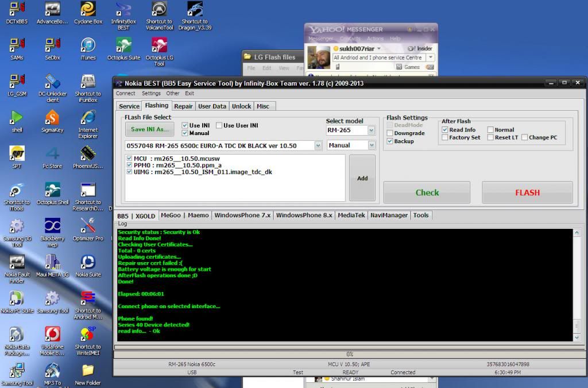Open the sukh007riar status arrow in Yahoo
Viewport: 588px width, 388px height.
[379, 49]
